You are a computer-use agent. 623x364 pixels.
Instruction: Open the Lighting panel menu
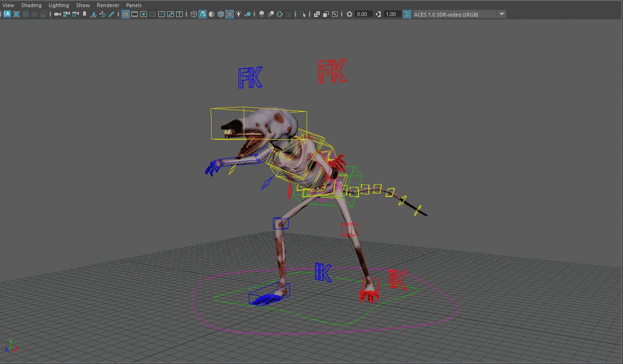[x=59, y=5]
